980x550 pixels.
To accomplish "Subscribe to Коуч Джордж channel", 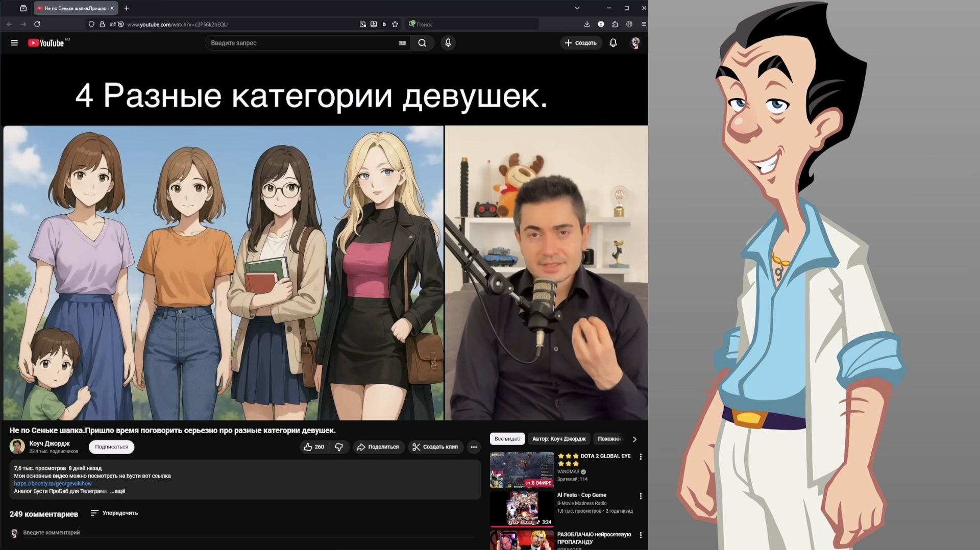I will tap(111, 447).
